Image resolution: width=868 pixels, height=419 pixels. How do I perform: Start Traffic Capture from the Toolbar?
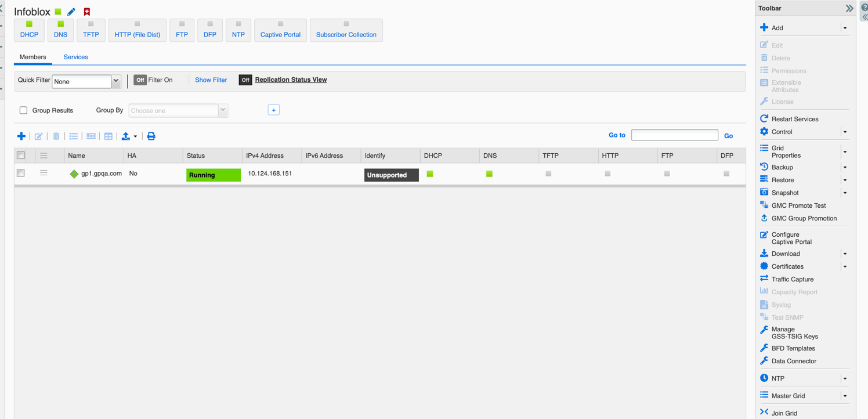(x=792, y=279)
